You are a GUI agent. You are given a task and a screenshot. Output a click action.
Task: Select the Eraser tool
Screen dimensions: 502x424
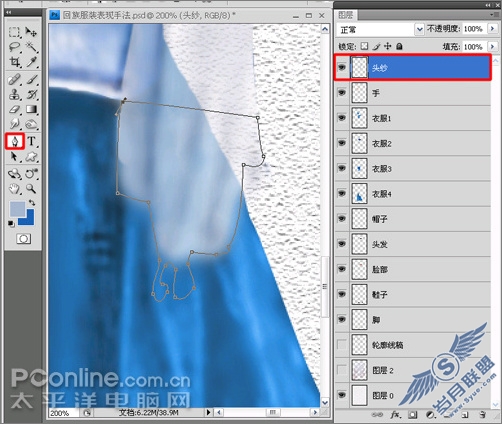(x=14, y=110)
